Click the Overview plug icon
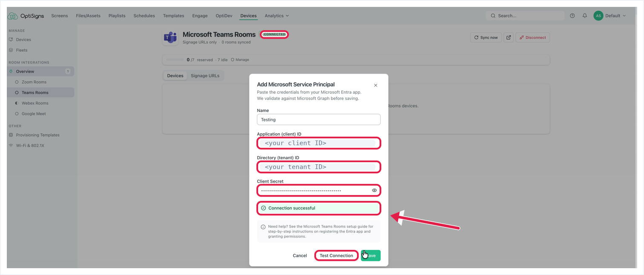Viewport: 644px width, 275px height. click(x=11, y=72)
